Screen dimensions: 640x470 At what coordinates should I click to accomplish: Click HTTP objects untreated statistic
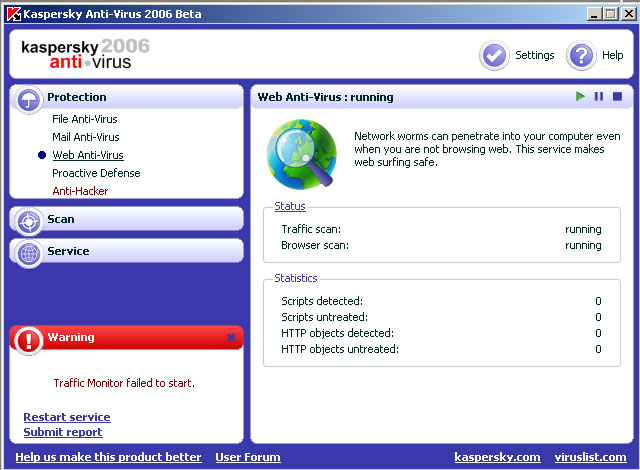click(x=441, y=349)
